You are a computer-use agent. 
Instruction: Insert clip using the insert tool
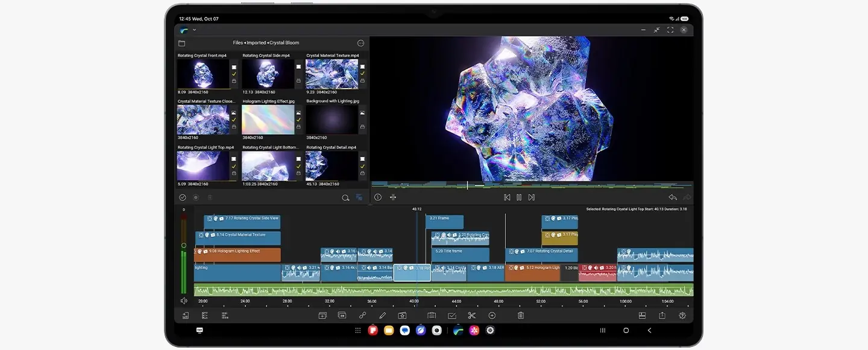pos(322,315)
